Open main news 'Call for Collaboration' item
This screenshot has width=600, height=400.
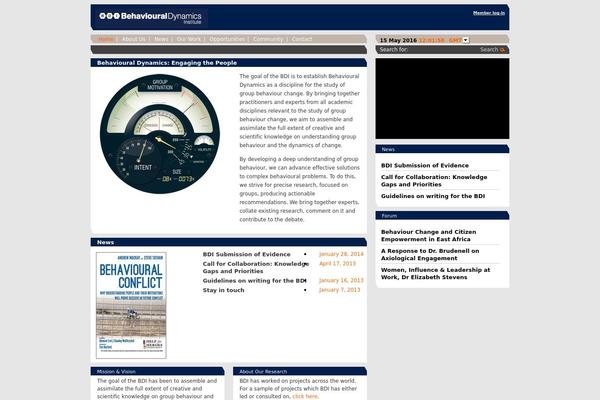click(x=256, y=267)
